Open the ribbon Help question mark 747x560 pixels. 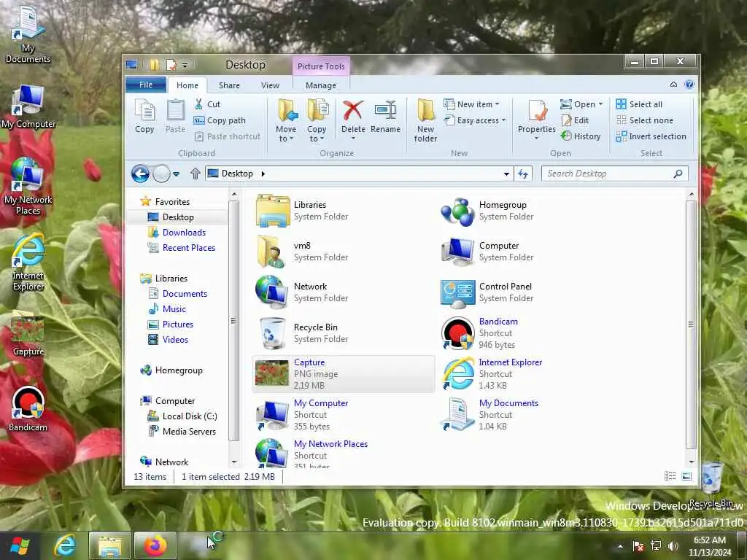coord(689,85)
